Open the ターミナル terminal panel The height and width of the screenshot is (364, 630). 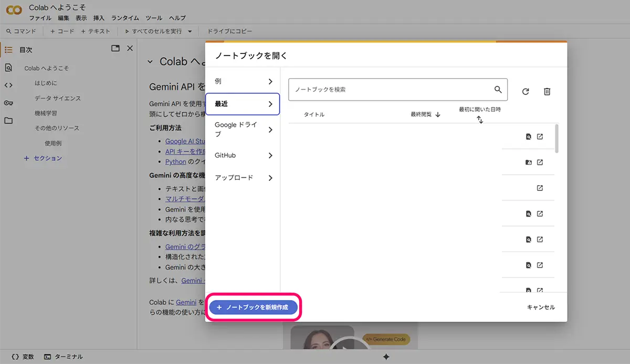point(64,357)
